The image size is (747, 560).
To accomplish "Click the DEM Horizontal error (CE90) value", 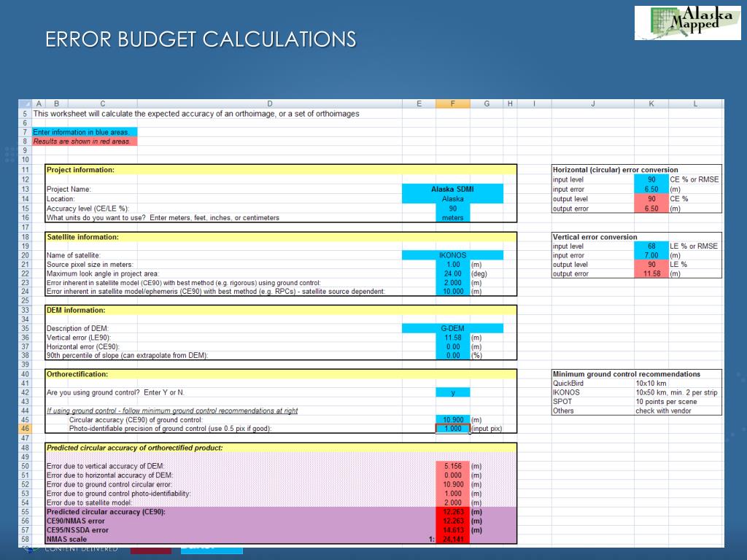I will coord(452,346).
